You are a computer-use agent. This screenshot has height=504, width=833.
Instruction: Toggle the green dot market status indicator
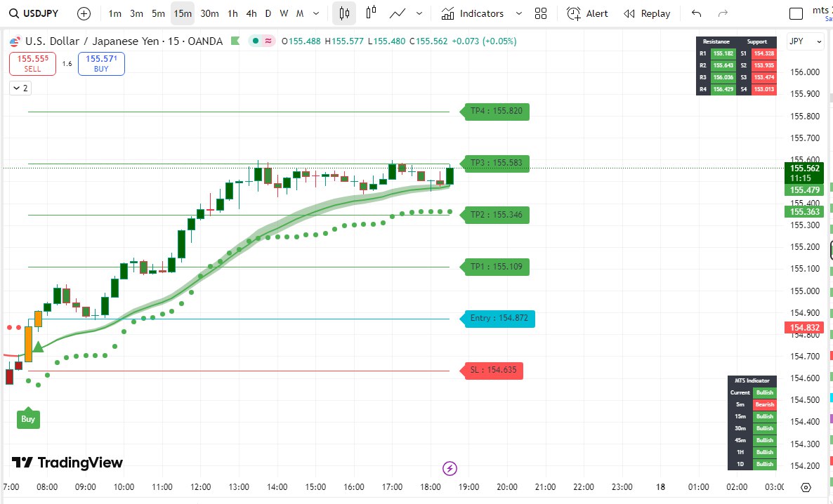[x=256, y=41]
